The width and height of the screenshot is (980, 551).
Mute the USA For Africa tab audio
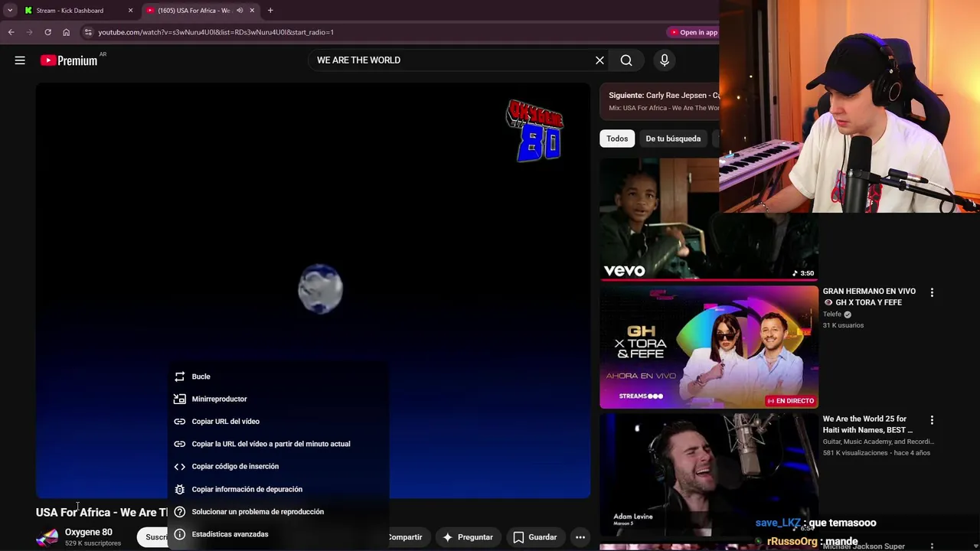click(x=240, y=11)
